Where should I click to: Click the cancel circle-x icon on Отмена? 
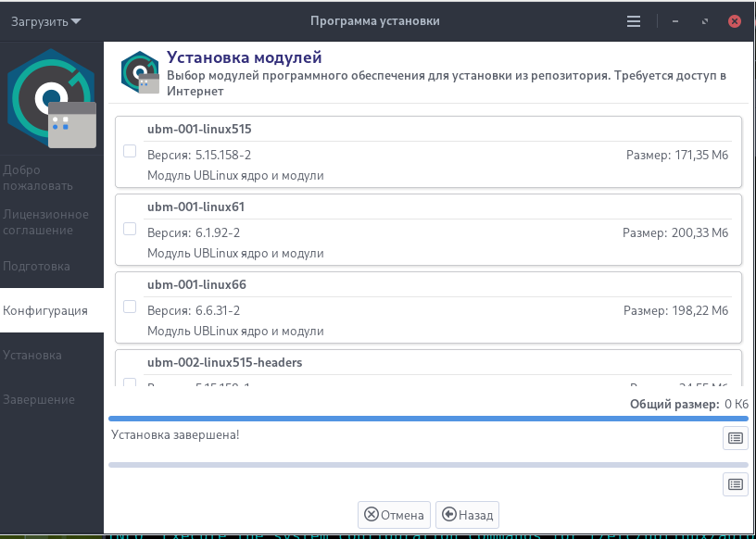pyautogui.click(x=371, y=514)
